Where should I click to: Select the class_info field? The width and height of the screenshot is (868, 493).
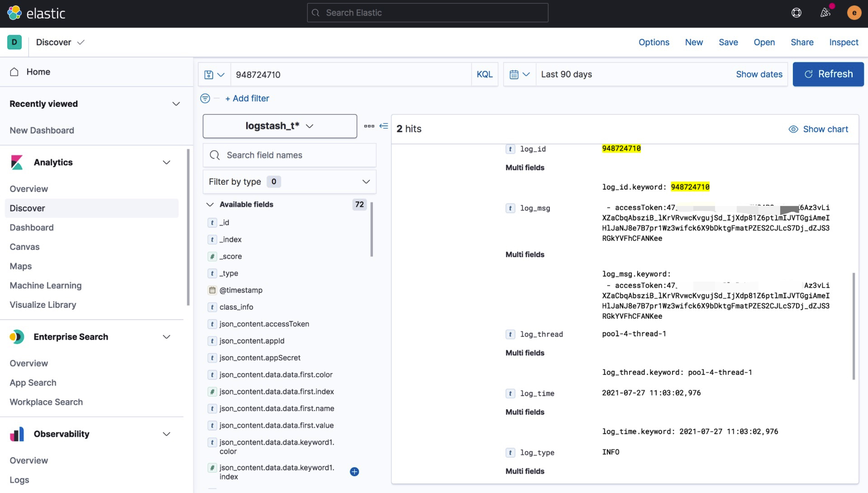point(236,307)
